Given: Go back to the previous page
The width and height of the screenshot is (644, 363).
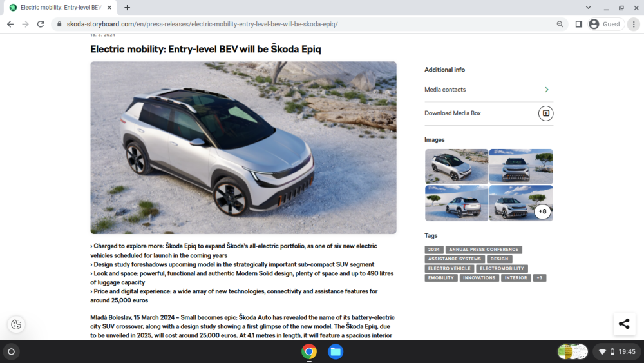Looking at the screenshot, I should click(10, 25).
